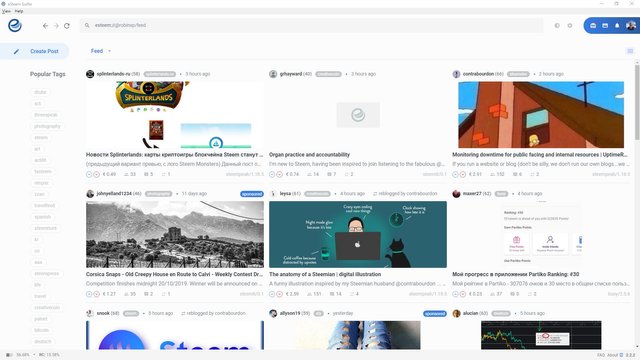This screenshot has width=640, height=360.
Task: Switch the list/grid view layout toggle
Action: pos(630,51)
